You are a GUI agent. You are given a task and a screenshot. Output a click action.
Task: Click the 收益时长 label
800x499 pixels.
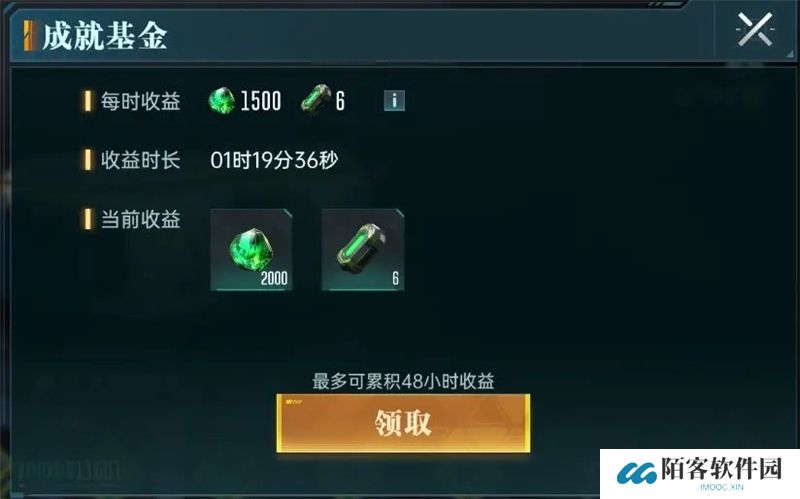[x=140, y=160]
